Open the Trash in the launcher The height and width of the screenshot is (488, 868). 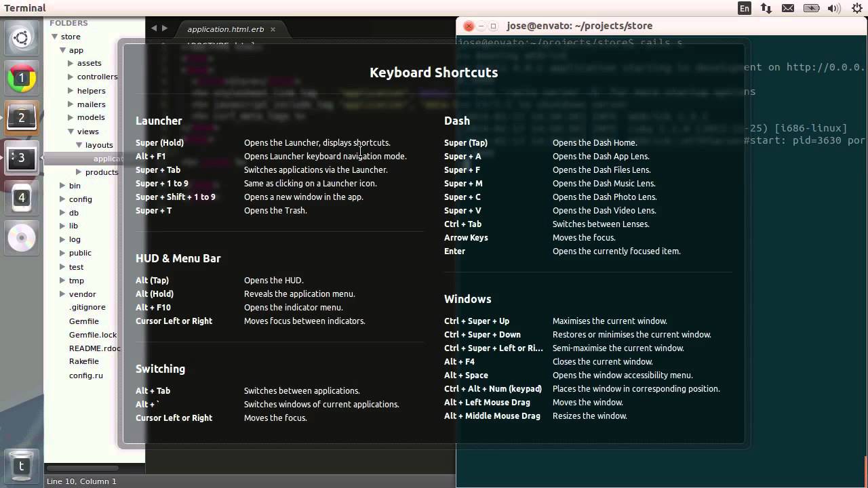coord(21,466)
